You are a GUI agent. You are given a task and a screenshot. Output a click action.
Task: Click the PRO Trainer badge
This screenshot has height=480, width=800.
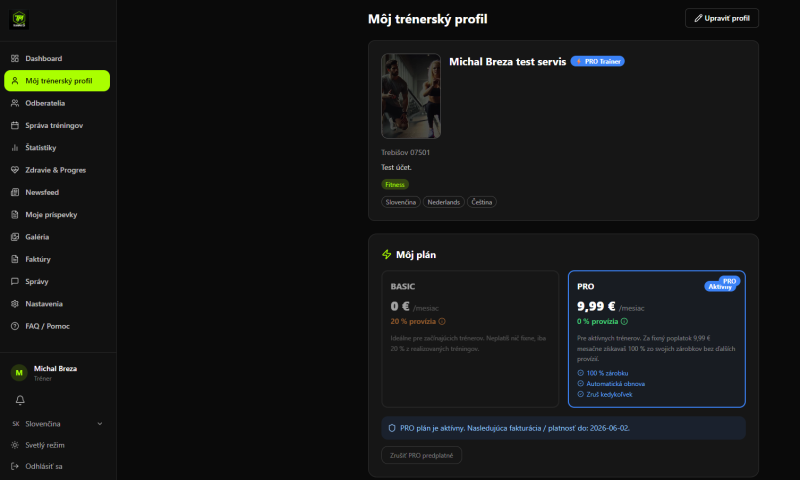(x=597, y=61)
